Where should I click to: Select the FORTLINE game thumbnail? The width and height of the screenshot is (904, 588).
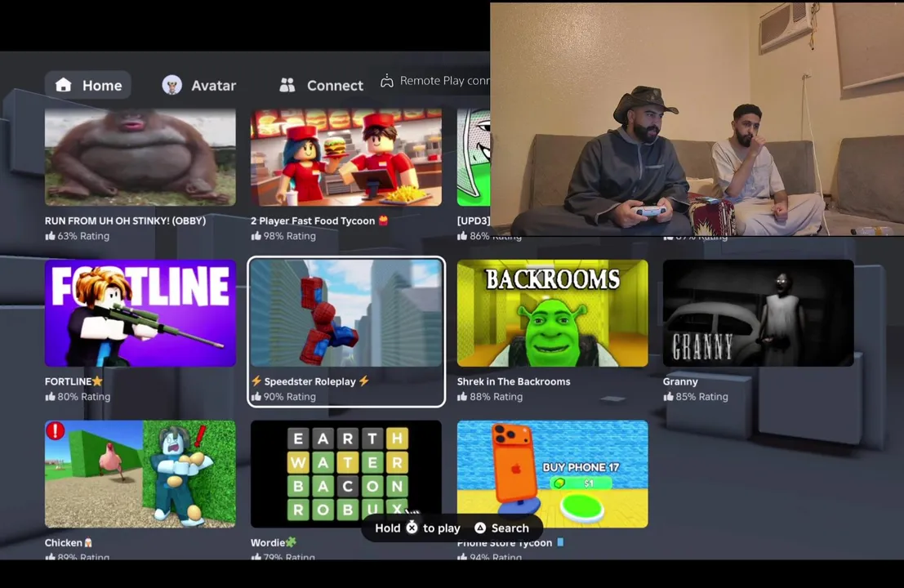pos(140,313)
